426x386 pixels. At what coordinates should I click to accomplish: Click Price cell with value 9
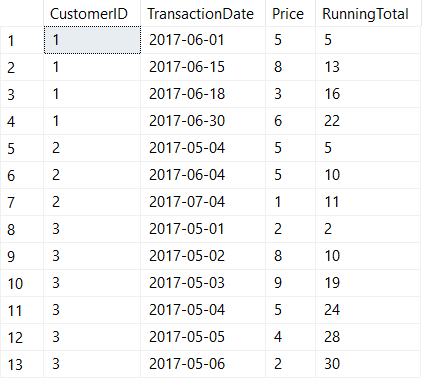point(290,283)
